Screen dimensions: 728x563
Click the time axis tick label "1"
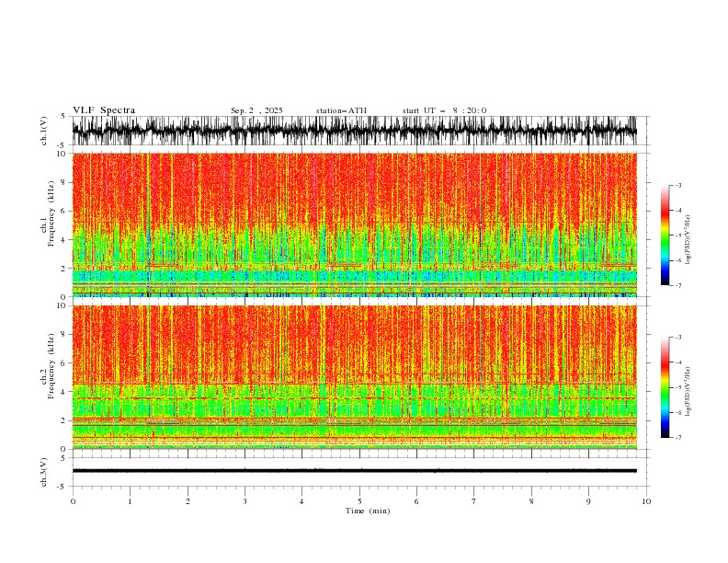[x=130, y=501]
